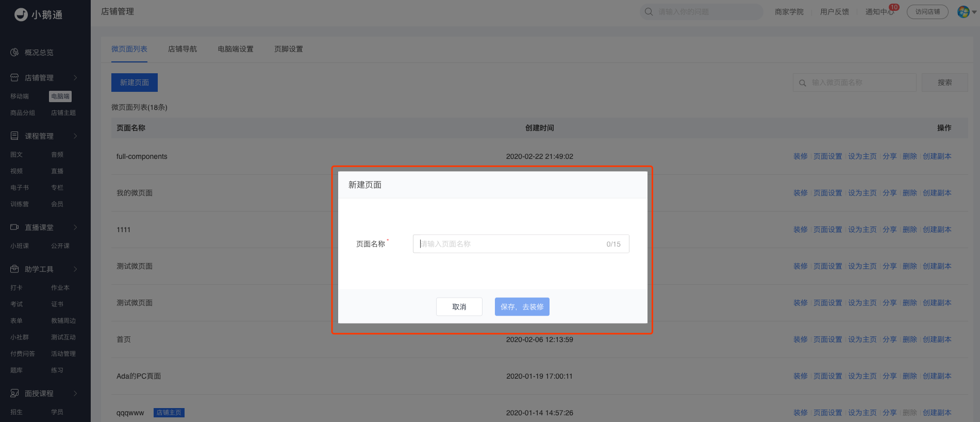Open 通知中心 in the top bar
The height and width of the screenshot is (422, 980).
point(879,12)
